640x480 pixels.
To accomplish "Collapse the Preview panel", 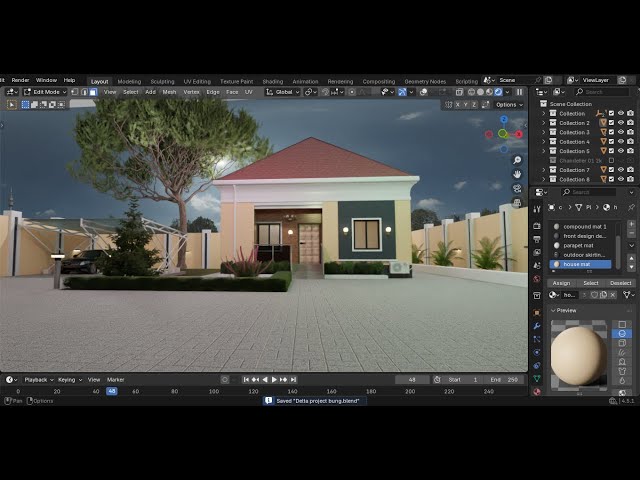I will pyautogui.click(x=553, y=311).
